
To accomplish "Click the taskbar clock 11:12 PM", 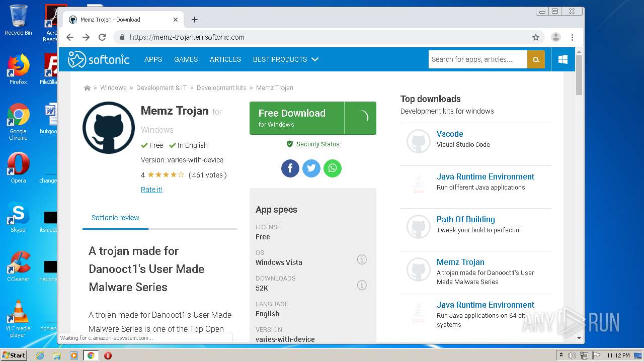I will tap(618, 355).
